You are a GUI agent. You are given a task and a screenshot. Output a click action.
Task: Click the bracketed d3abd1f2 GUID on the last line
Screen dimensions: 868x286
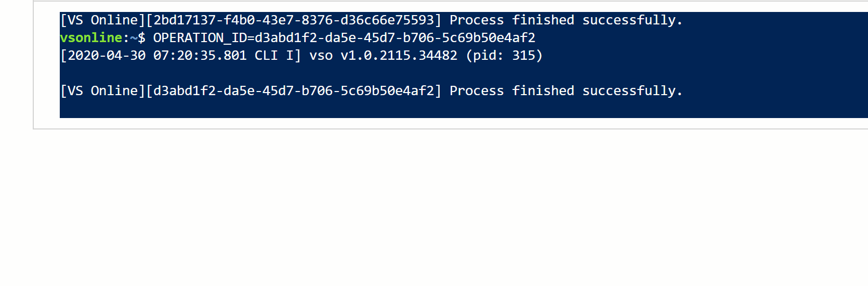point(294,91)
